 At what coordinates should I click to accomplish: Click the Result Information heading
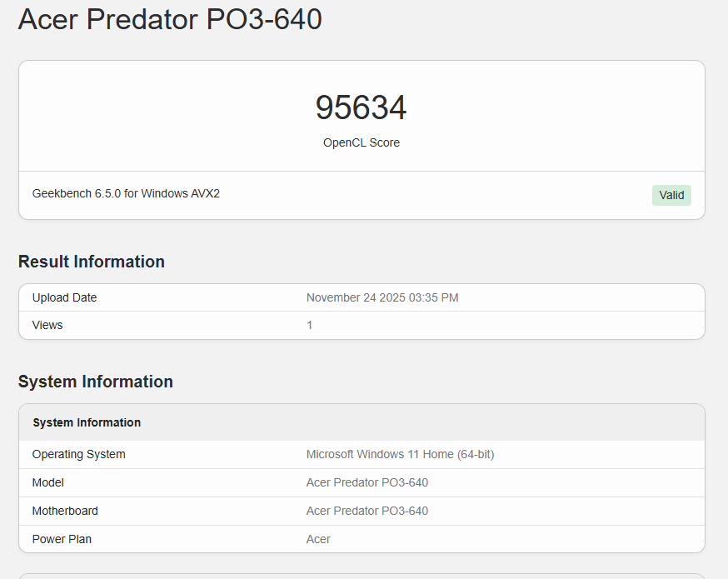(92, 262)
